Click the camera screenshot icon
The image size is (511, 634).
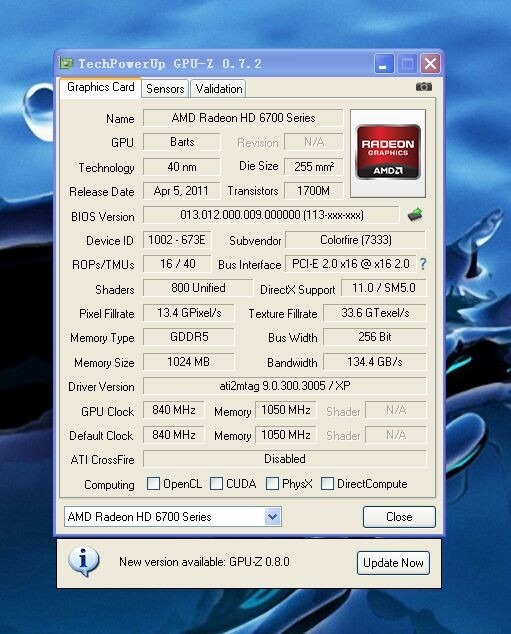[x=424, y=87]
